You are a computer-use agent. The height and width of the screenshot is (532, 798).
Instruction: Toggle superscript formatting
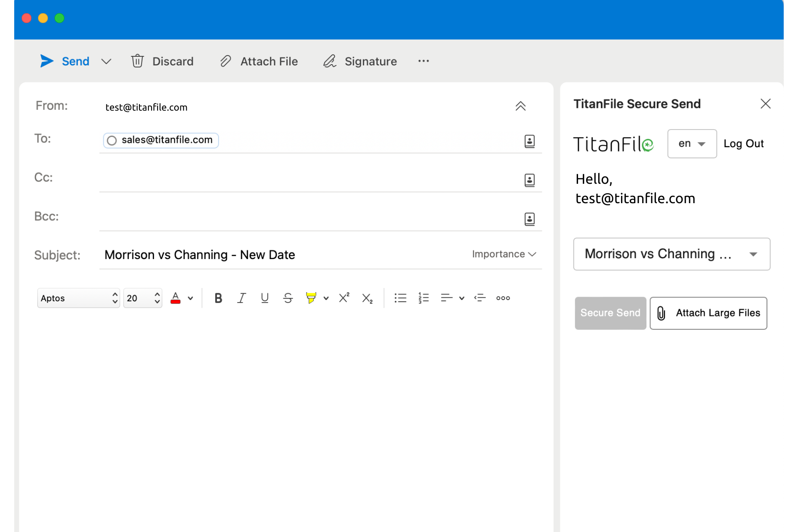(x=344, y=298)
